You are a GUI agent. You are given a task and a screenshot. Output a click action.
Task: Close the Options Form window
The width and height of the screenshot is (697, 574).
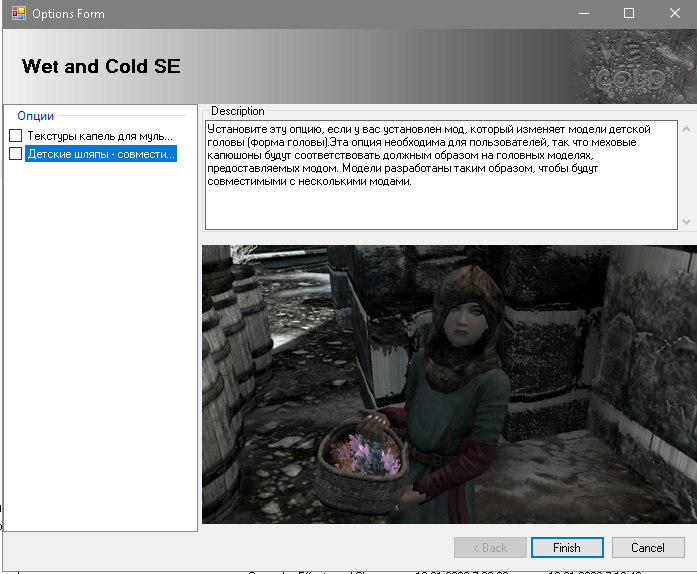click(674, 14)
